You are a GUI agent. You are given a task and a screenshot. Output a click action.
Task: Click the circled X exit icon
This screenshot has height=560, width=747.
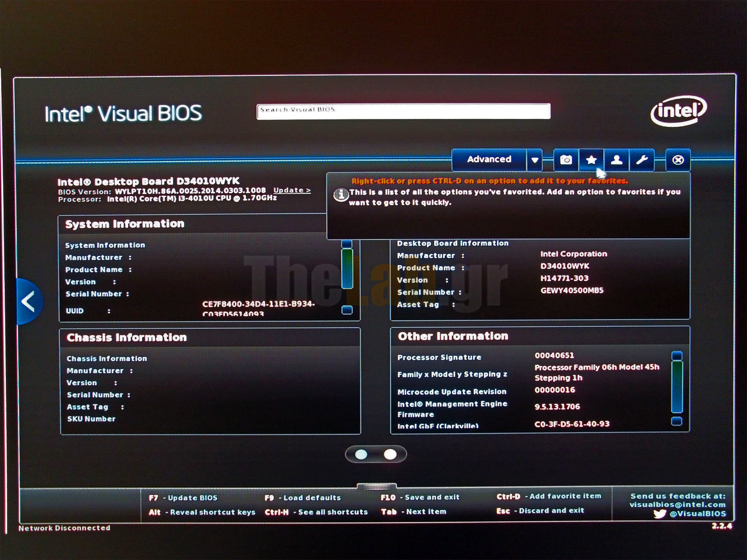point(678,160)
